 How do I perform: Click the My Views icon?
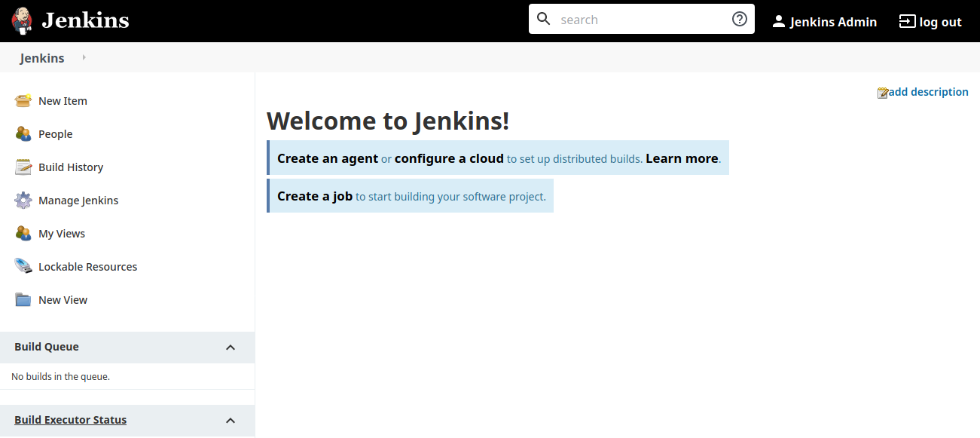[23, 233]
